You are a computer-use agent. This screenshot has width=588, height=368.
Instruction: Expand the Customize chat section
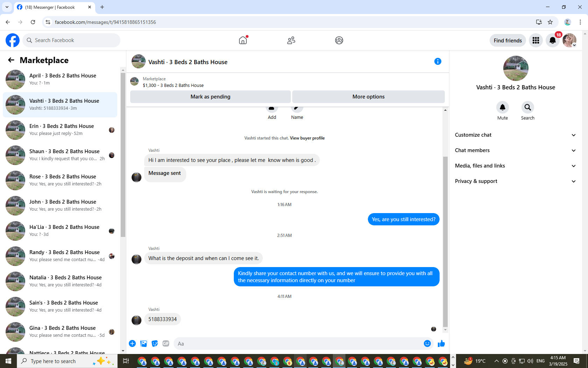point(515,135)
